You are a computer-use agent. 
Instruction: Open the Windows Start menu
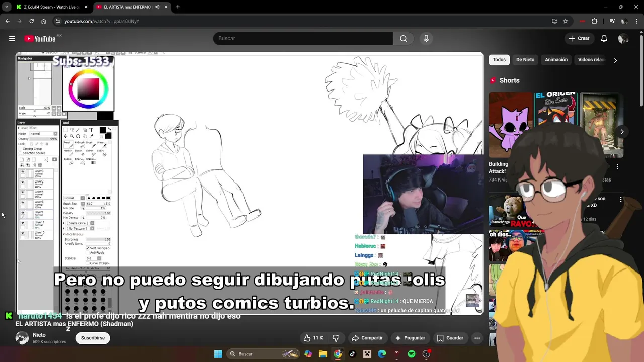tap(218, 354)
